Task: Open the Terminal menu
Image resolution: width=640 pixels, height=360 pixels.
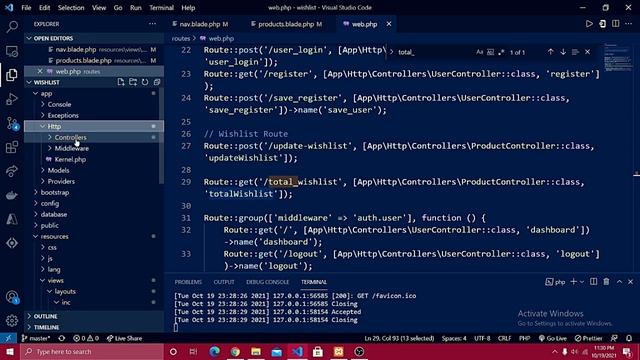Action: [x=161, y=8]
